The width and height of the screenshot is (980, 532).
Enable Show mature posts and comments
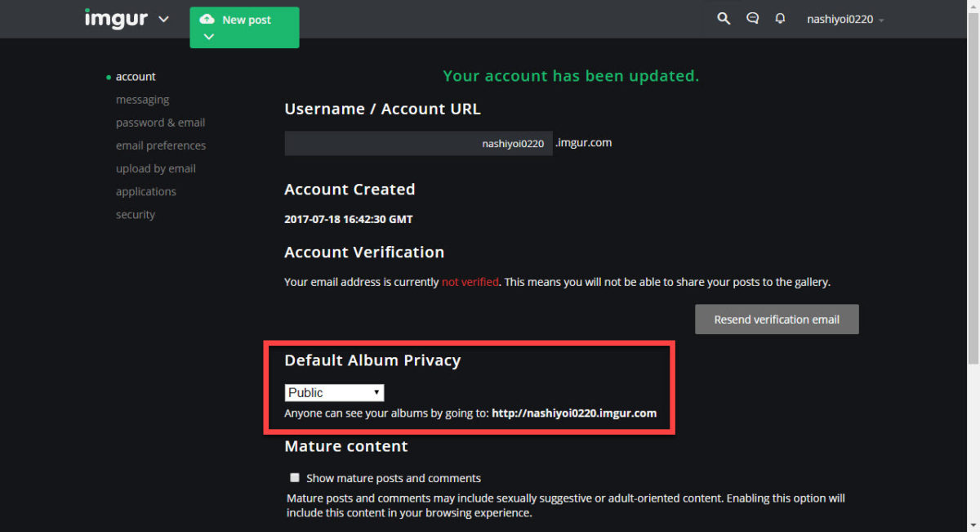(x=295, y=477)
